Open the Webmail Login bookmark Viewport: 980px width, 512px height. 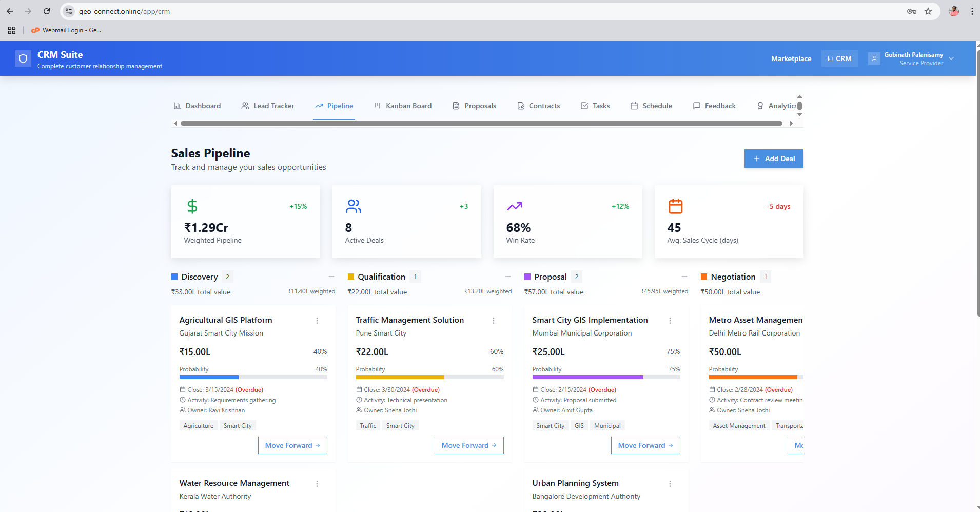point(66,30)
